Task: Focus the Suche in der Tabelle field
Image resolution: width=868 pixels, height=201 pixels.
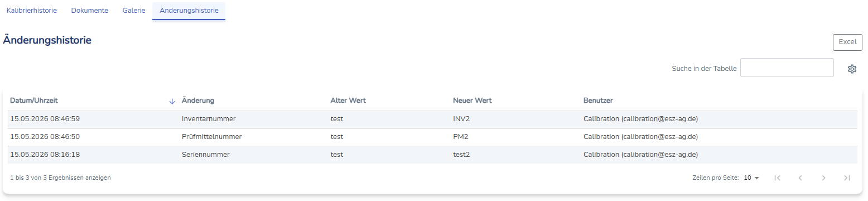Action: click(787, 68)
